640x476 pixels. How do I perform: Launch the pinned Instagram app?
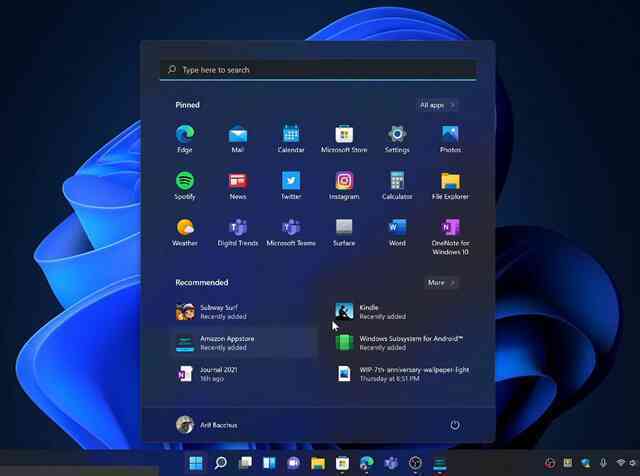344,186
